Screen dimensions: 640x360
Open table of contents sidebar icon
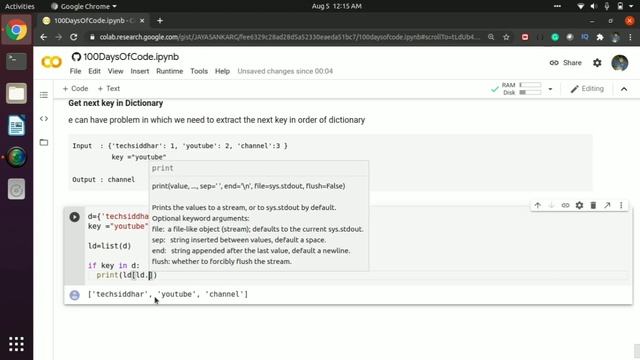(44, 95)
